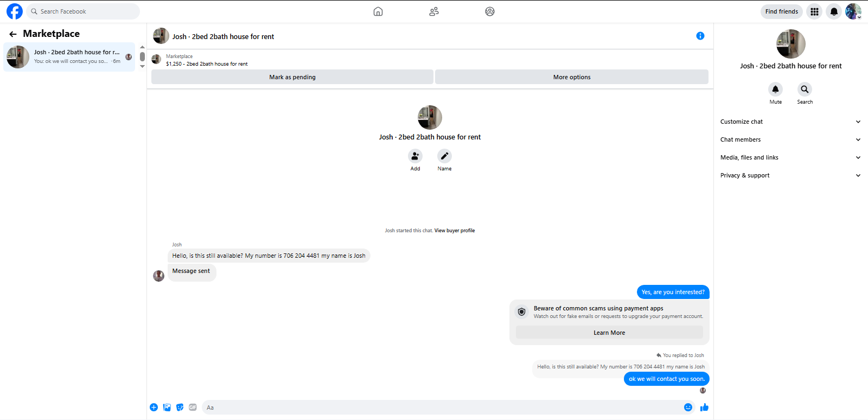The height and width of the screenshot is (420, 868).
Task: Add people using the Add icon
Action: pyautogui.click(x=415, y=156)
